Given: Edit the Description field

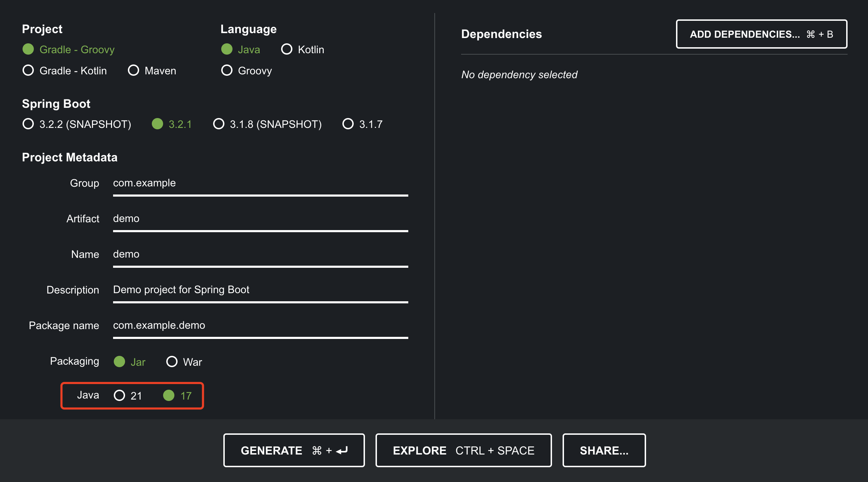Looking at the screenshot, I should pos(260,290).
